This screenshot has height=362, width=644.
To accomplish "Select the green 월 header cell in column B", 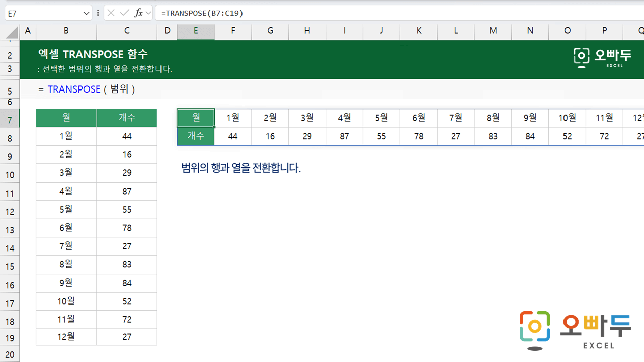I will 66,118.
